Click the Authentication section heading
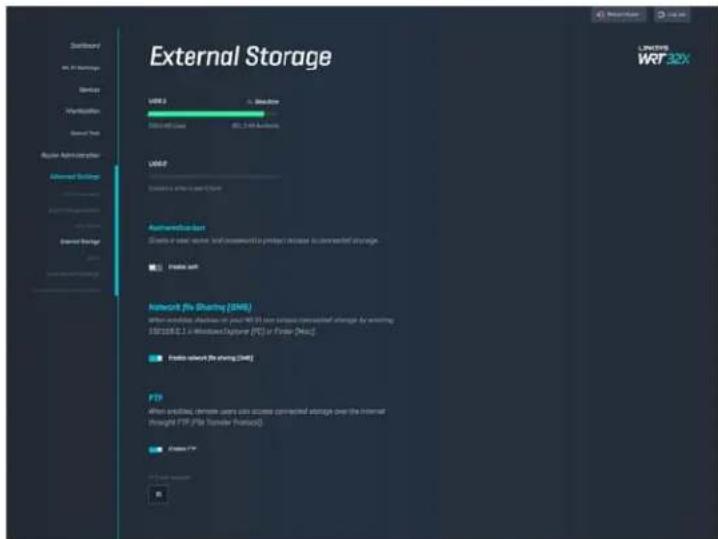The height and width of the screenshot is (539, 718). 177,228
